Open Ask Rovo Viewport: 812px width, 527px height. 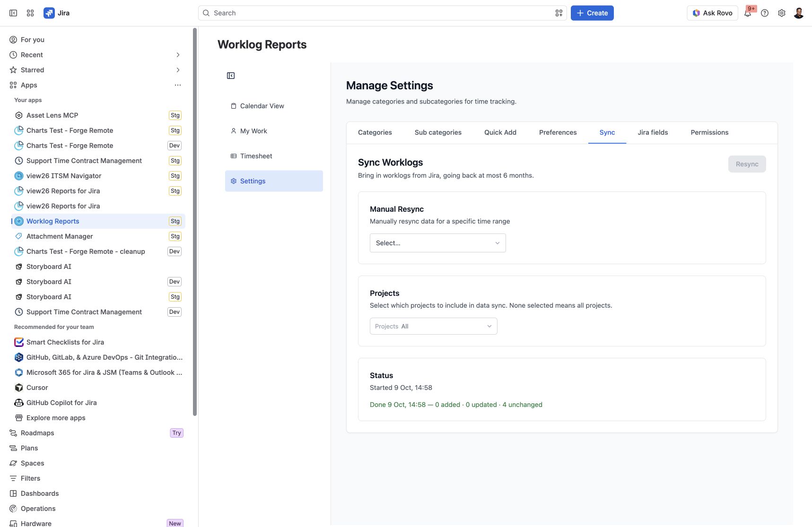click(x=712, y=13)
